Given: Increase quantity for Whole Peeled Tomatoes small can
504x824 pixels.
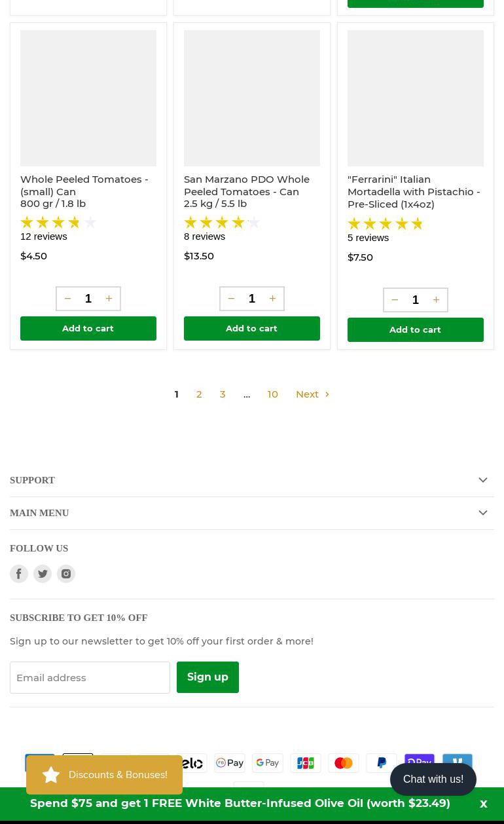Looking at the screenshot, I should tap(109, 299).
